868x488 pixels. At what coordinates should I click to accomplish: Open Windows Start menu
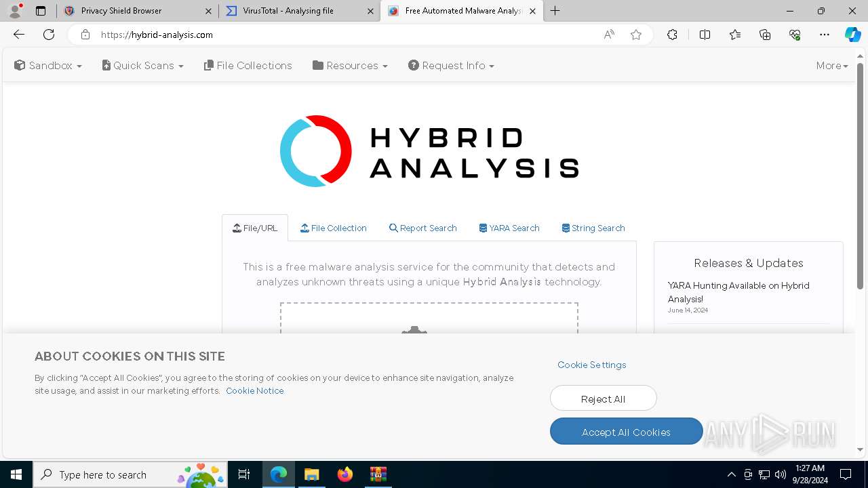coord(16,474)
